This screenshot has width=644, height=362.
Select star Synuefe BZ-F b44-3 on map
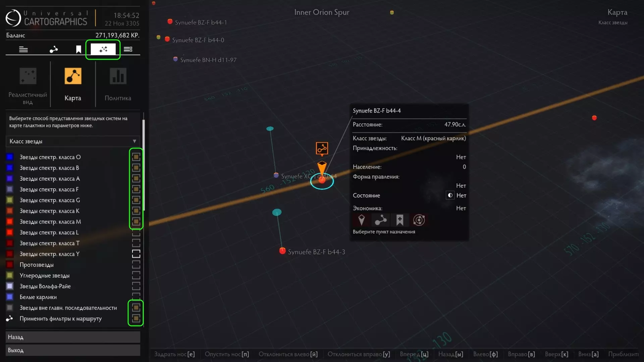tap(282, 251)
